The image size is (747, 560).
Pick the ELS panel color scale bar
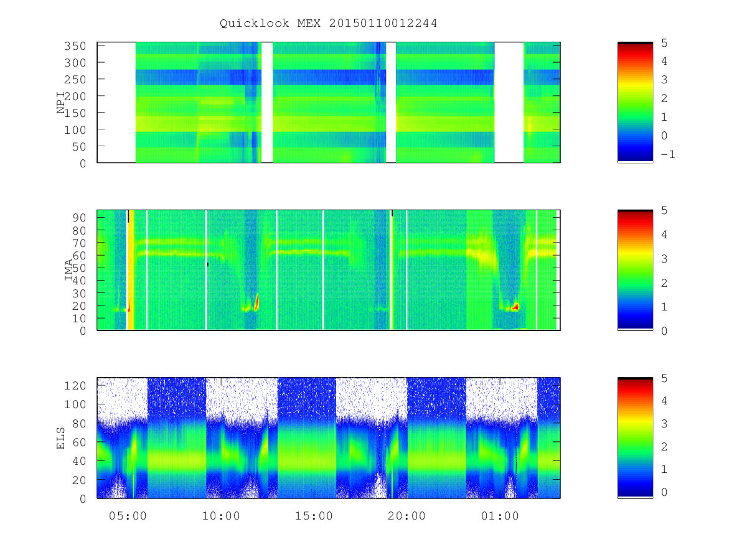635,438
